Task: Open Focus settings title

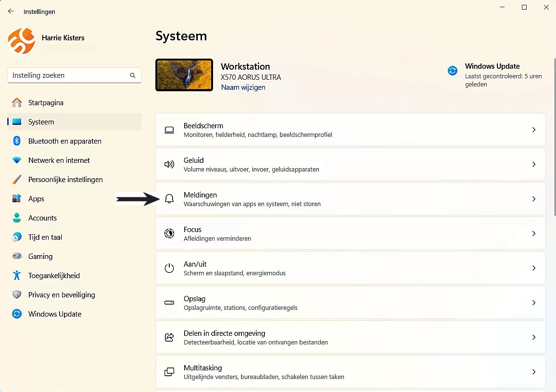Action: click(x=192, y=230)
